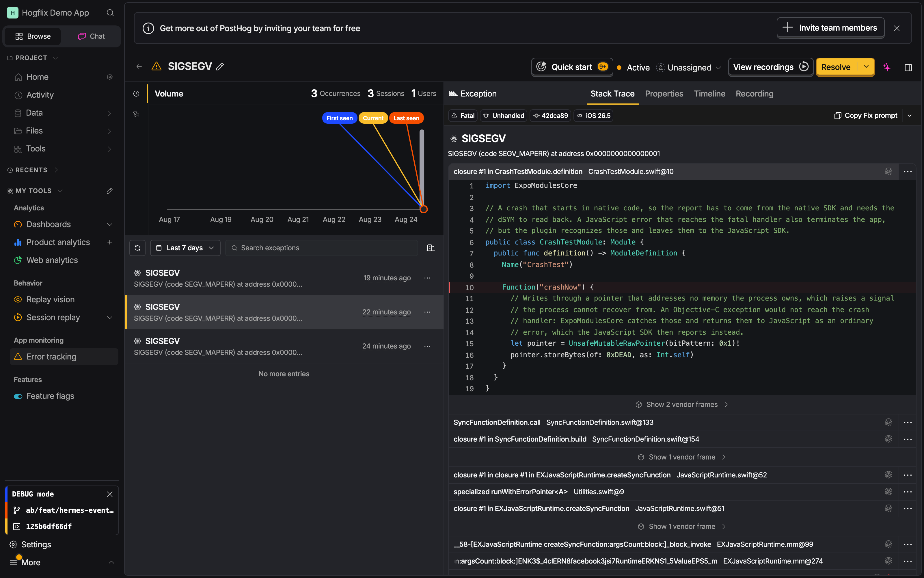
Task: Click the refresh icon in exceptions list
Action: pyautogui.click(x=137, y=248)
